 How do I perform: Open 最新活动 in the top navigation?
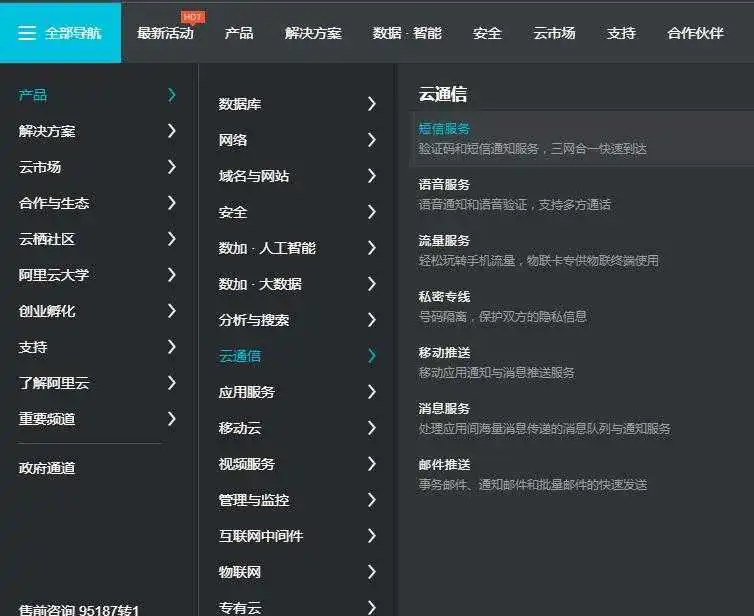(x=165, y=33)
